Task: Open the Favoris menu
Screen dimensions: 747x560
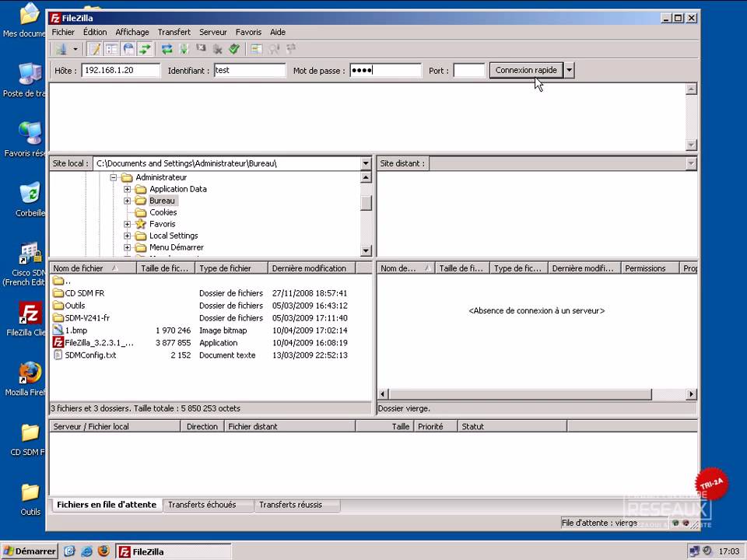Action: (248, 32)
